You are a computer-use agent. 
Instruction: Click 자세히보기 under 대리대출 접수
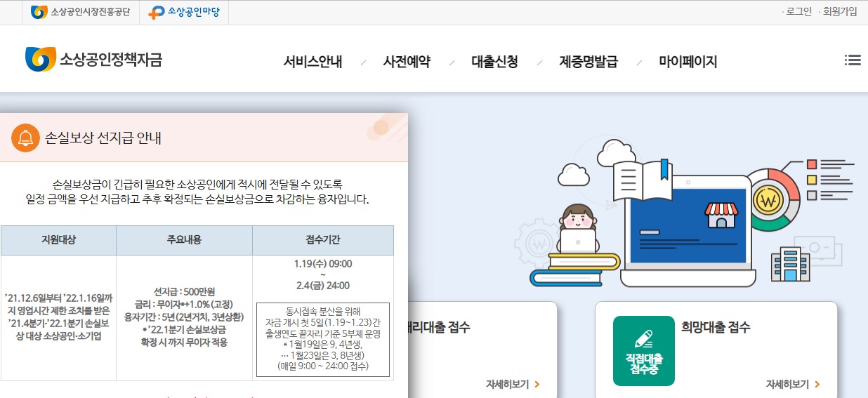pos(513,384)
